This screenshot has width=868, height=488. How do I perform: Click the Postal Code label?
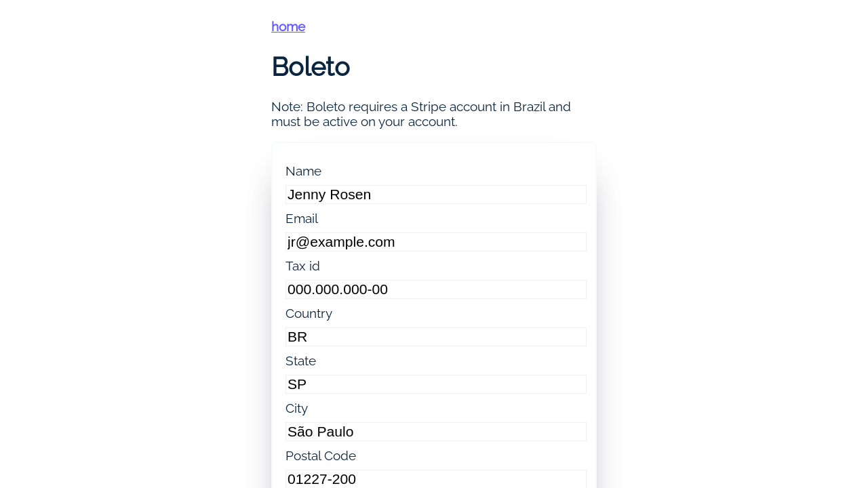pos(320,456)
